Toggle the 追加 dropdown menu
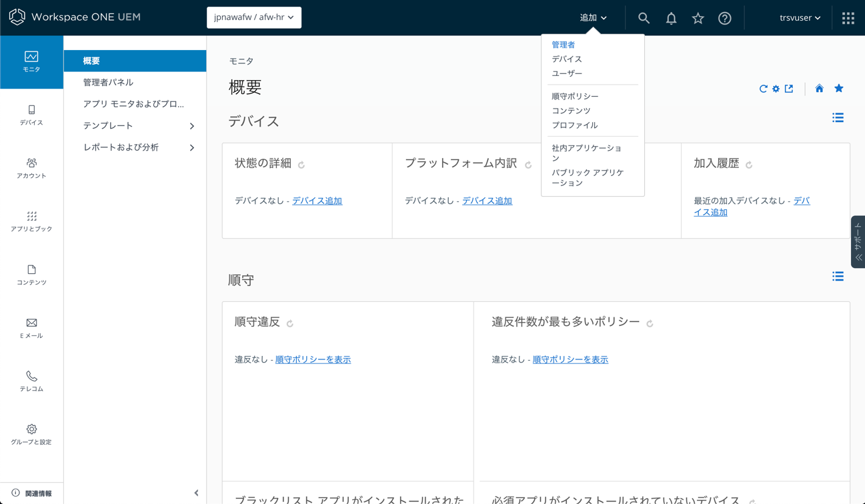Viewport: 865px width, 504px height. (x=593, y=18)
